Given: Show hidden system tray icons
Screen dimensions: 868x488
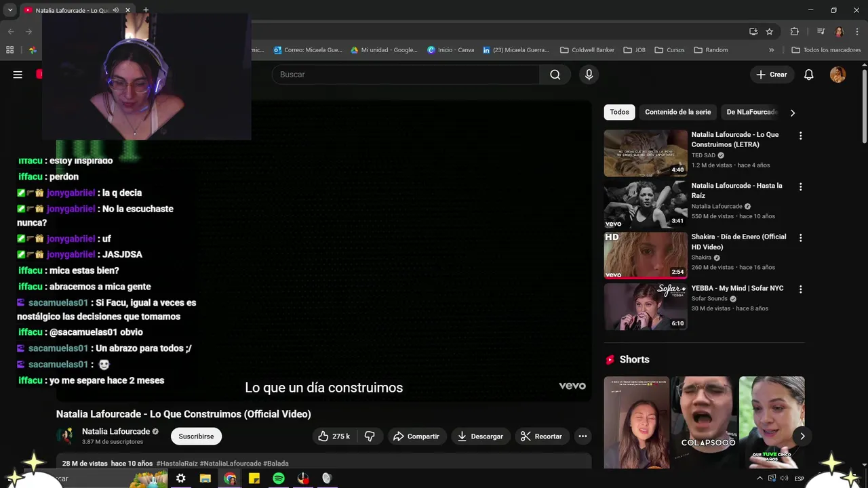Looking at the screenshot, I should pos(759,479).
